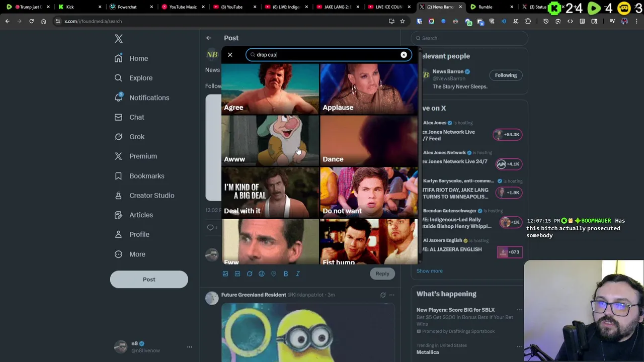Open Notifications in sidebar

coord(142,98)
